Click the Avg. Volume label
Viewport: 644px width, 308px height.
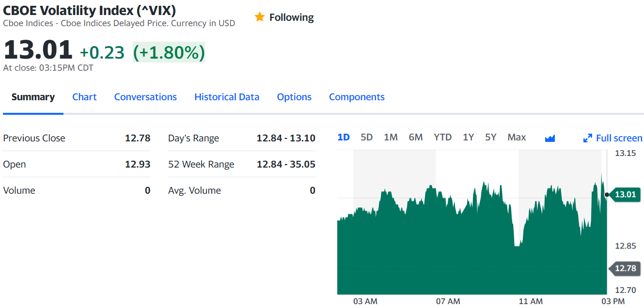[194, 190]
